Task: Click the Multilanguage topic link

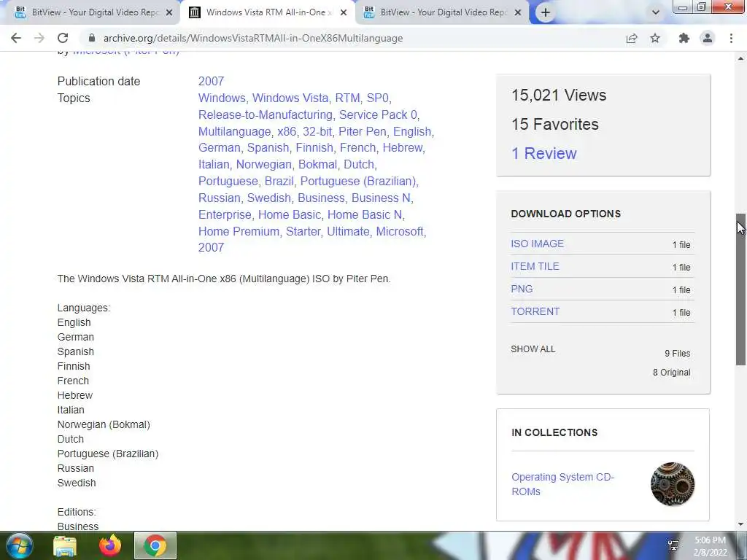Action: click(234, 131)
